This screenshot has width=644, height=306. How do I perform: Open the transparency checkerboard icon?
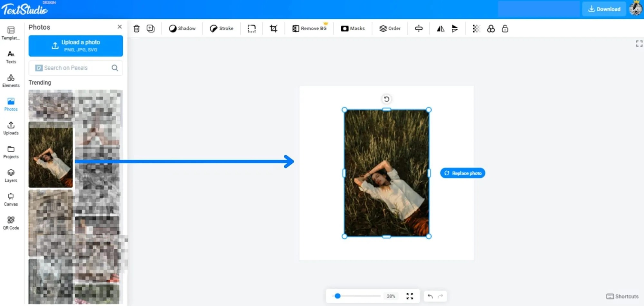pyautogui.click(x=476, y=29)
